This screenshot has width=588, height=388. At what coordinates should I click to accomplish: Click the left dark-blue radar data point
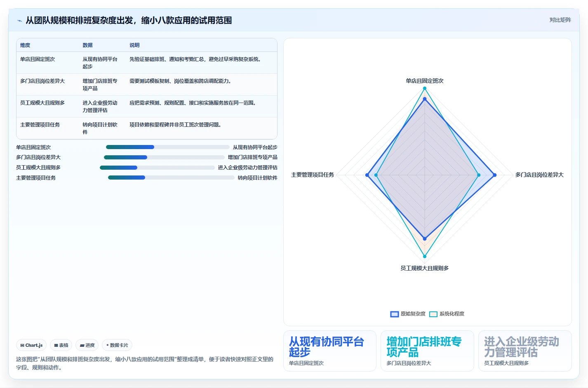click(x=367, y=175)
